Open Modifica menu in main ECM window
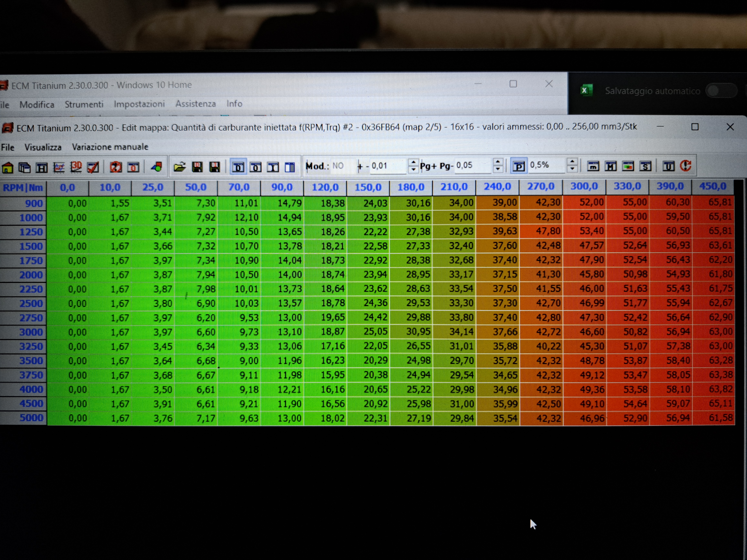 [37, 105]
